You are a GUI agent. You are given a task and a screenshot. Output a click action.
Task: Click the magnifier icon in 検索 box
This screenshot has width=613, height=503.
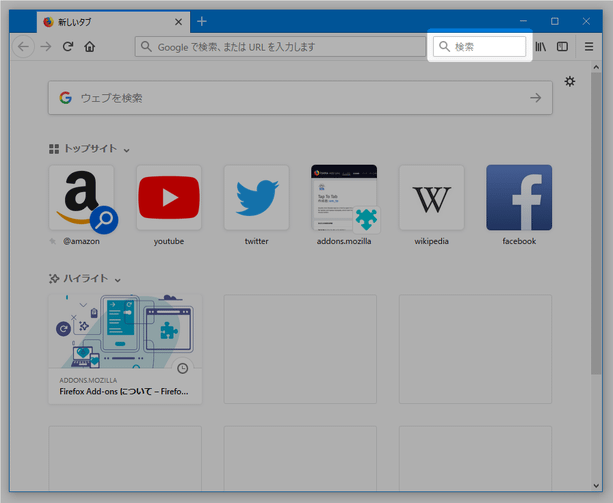click(x=444, y=47)
